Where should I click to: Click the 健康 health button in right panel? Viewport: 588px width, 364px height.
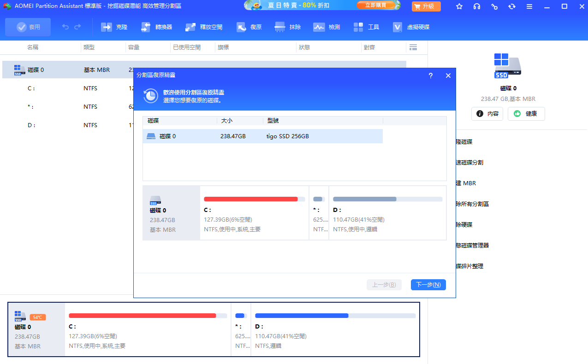(x=526, y=114)
